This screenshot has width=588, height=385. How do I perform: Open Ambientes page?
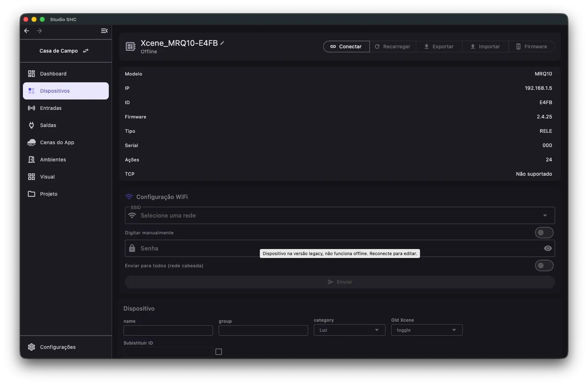coord(66,160)
